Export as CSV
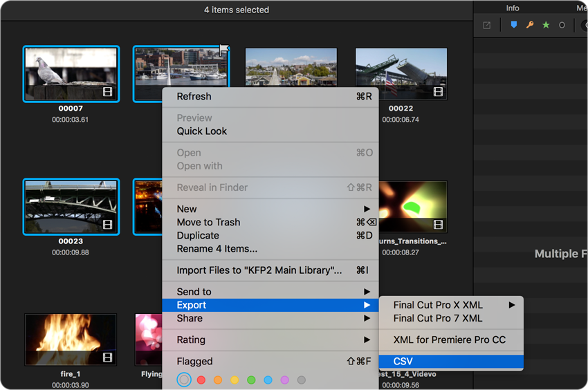This screenshot has height=390, width=588. tap(451, 362)
